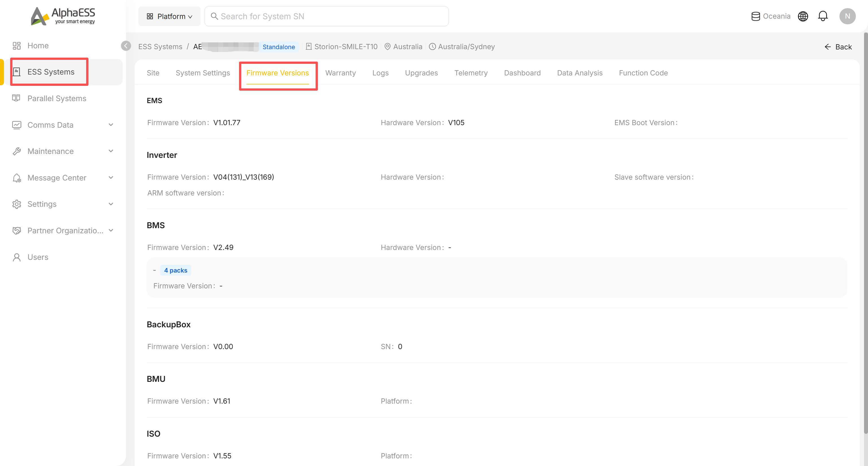The height and width of the screenshot is (466, 868).
Task: Click the Standalone tag
Action: (279, 47)
